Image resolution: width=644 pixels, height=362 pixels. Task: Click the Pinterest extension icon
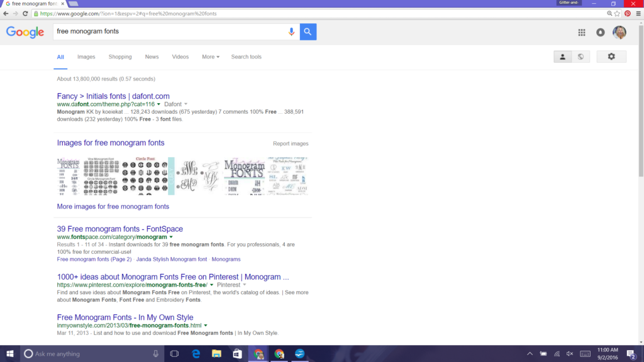click(x=628, y=14)
